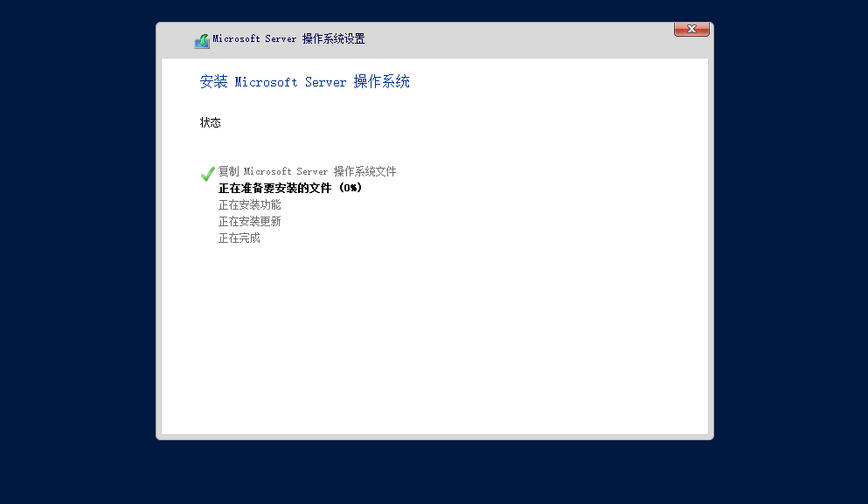Select the '正在安装更新' step
This screenshot has height=504, width=868.
[250, 222]
